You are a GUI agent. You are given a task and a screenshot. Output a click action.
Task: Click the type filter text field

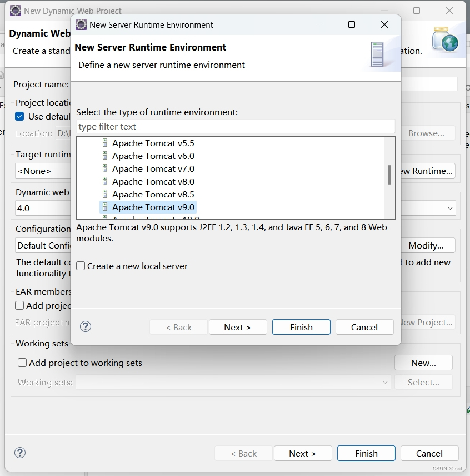[x=236, y=126]
